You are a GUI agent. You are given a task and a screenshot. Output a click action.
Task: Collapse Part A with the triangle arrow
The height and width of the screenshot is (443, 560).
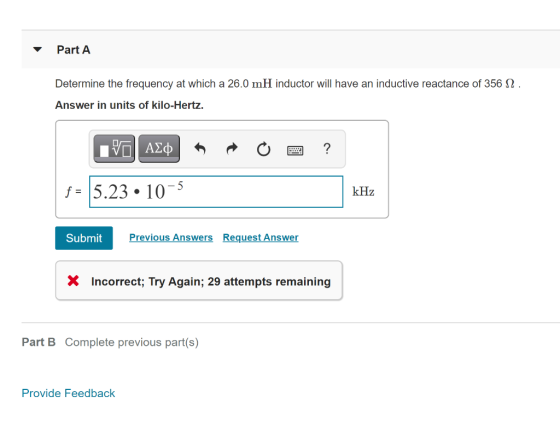pos(38,49)
